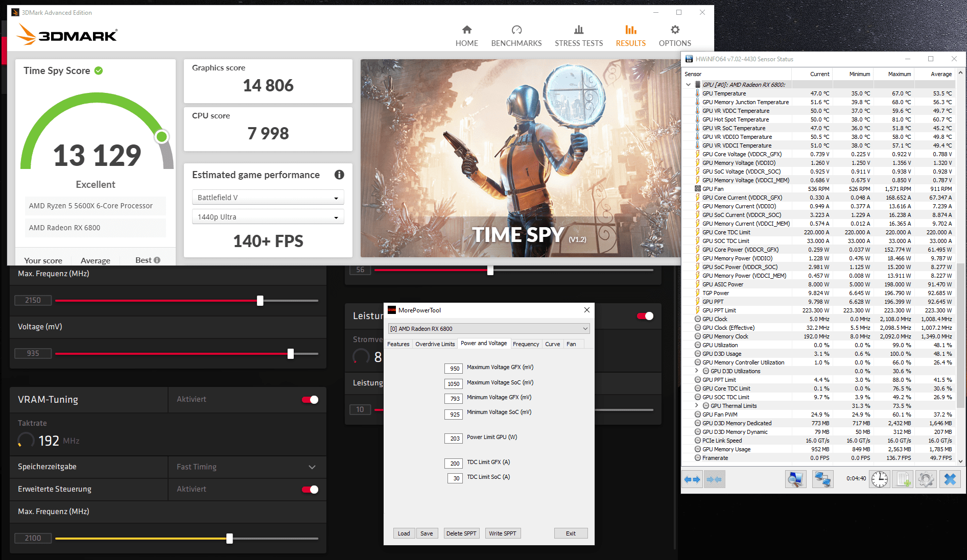Open 3DMark BENCHMARKS section
The height and width of the screenshot is (560, 967).
tap(516, 36)
